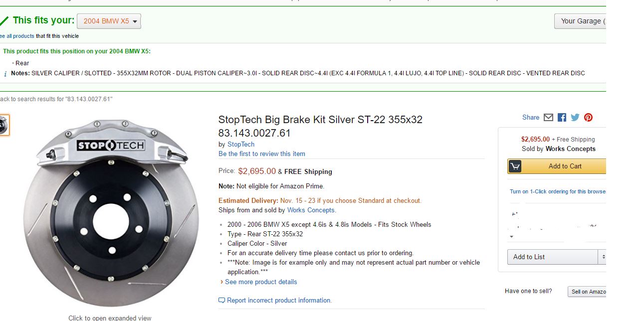Open the StopTech brand link

[241, 145]
